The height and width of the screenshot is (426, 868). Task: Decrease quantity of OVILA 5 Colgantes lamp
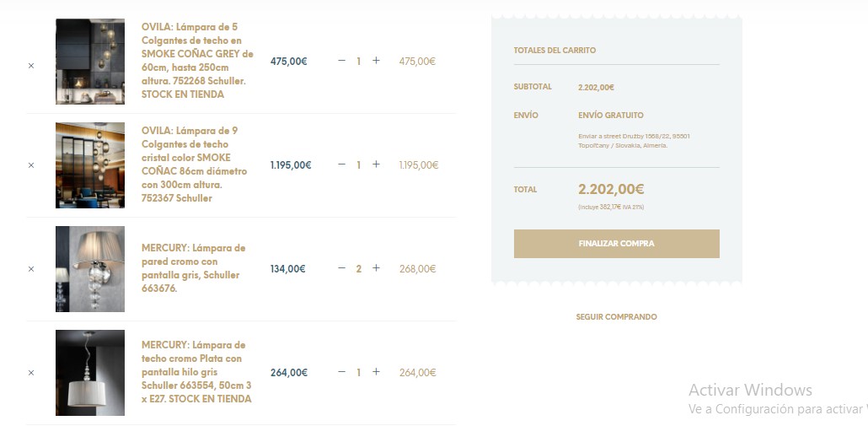tap(341, 61)
